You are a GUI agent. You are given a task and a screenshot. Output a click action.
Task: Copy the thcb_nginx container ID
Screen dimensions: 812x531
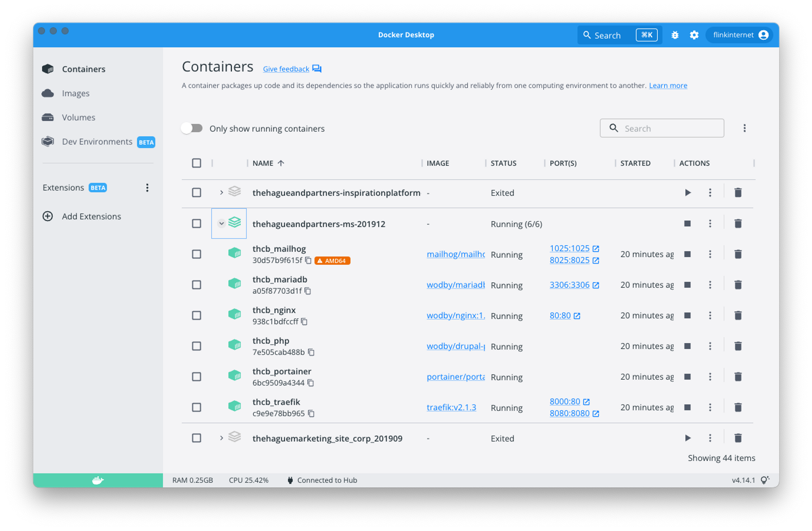(x=304, y=322)
